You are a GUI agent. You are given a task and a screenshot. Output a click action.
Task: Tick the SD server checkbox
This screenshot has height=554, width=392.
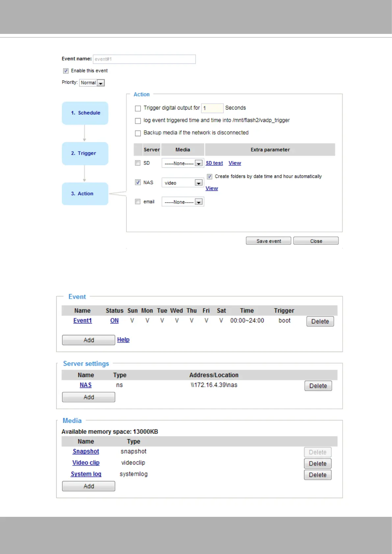click(138, 163)
